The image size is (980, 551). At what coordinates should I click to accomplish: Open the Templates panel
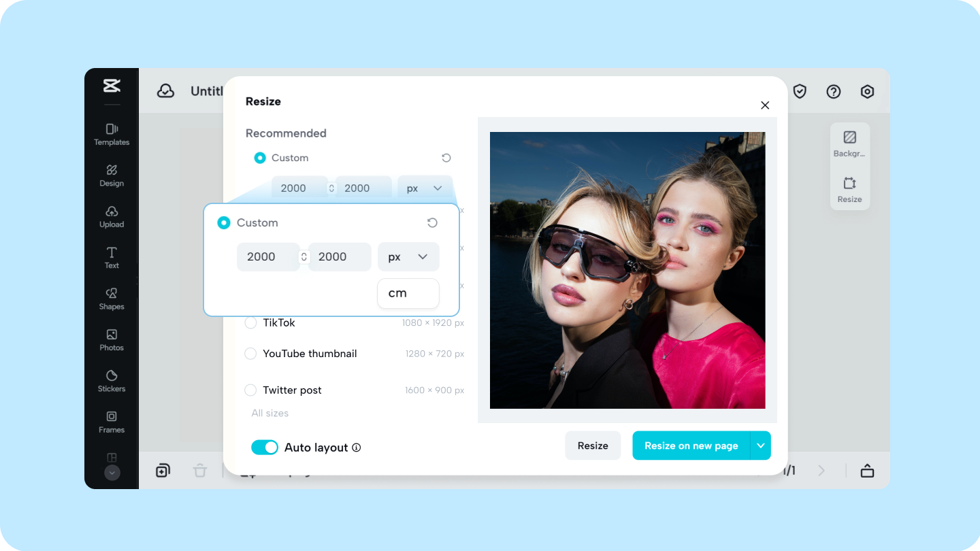click(112, 135)
